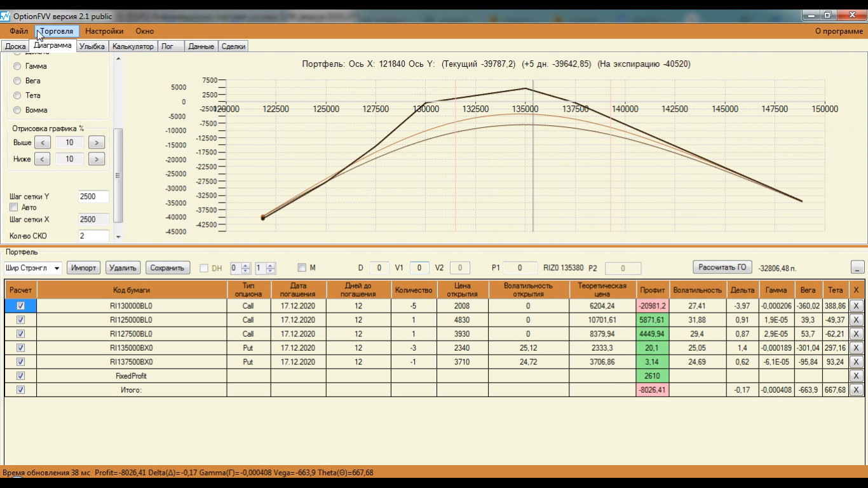Open the Торговля menu
868x488 pixels.
[57, 31]
